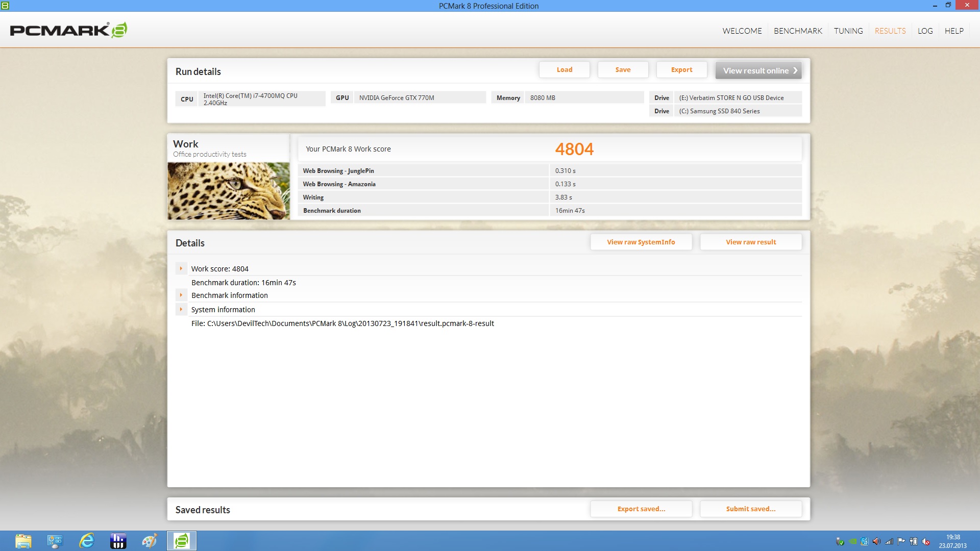Click Benchmark duration: 16min 47s detail line
Screen dimensions: 980x551
tap(243, 282)
